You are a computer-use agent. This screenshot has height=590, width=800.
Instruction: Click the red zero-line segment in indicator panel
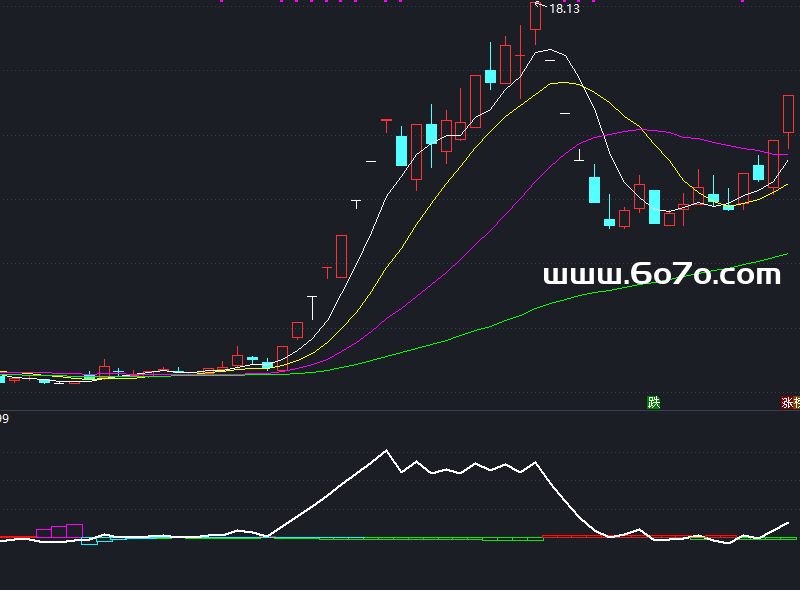(15, 537)
